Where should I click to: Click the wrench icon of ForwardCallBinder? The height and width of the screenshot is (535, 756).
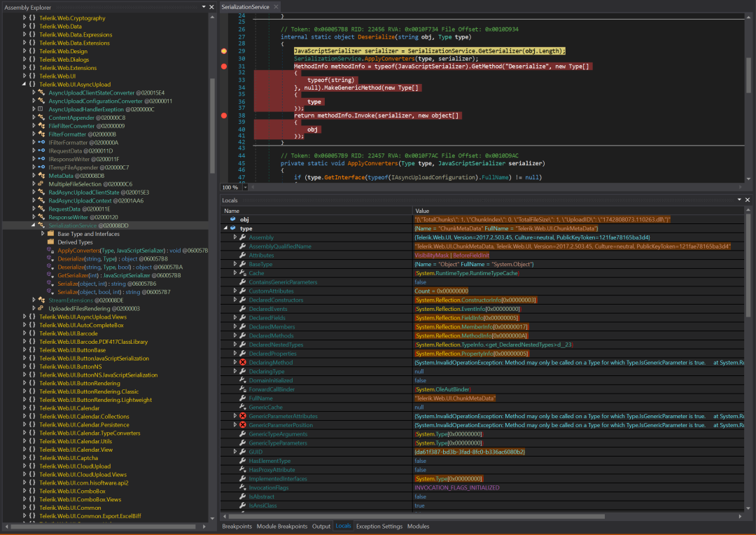(x=243, y=389)
